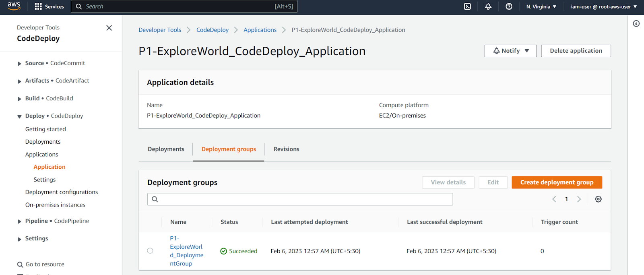Open Deployment configurations in sidebar
Viewport: 644px width, 275px height.
coord(61,192)
